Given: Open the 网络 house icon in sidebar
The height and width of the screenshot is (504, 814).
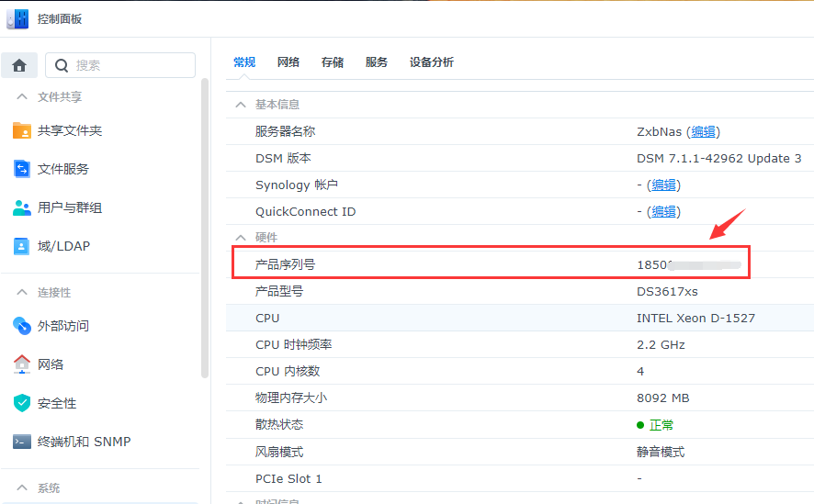Looking at the screenshot, I should click(21, 364).
